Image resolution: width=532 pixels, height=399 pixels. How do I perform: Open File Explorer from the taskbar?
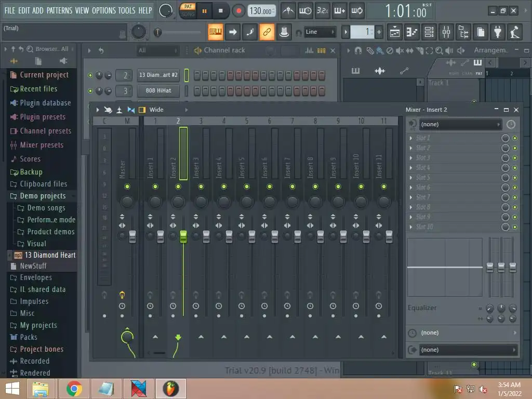tap(41, 389)
